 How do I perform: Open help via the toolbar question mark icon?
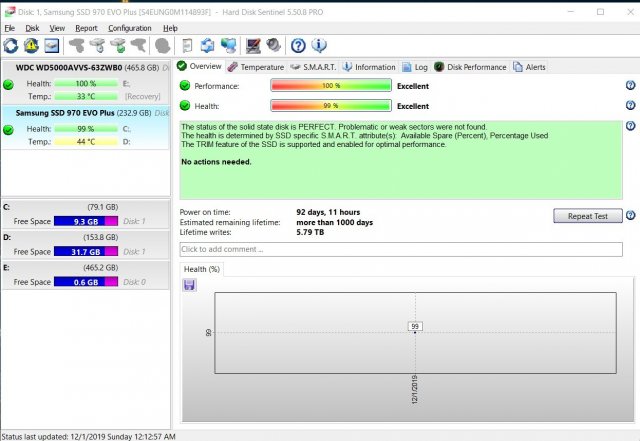(x=297, y=46)
